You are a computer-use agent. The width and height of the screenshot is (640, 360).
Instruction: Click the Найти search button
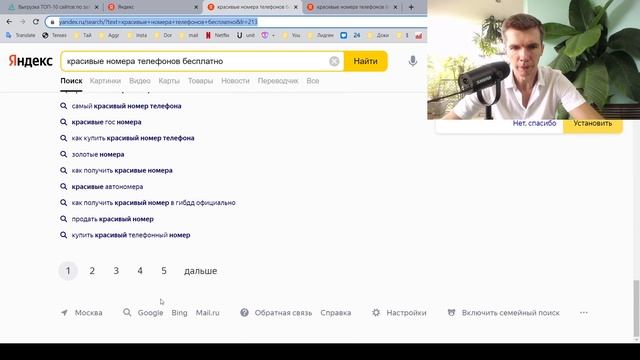365,61
